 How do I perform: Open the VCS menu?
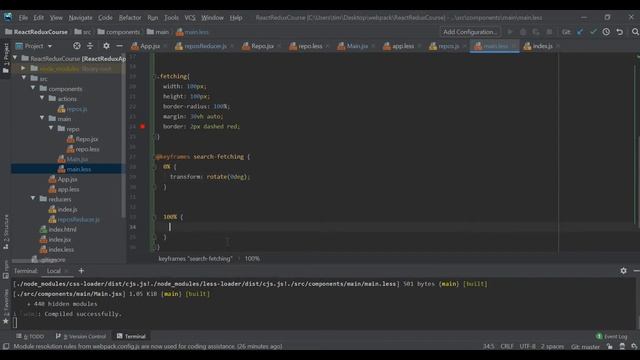point(190,18)
